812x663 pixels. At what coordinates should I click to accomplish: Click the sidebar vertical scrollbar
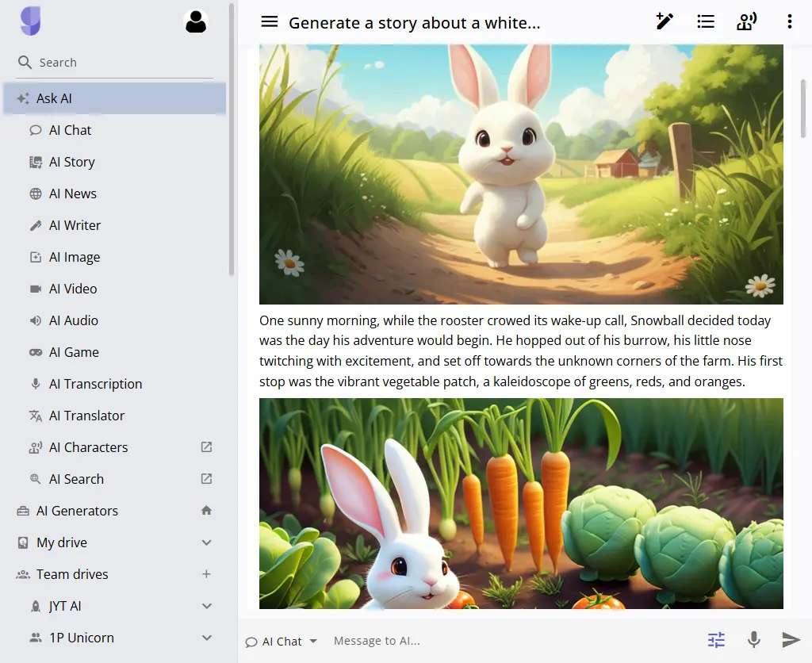click(x=232, y=140)
